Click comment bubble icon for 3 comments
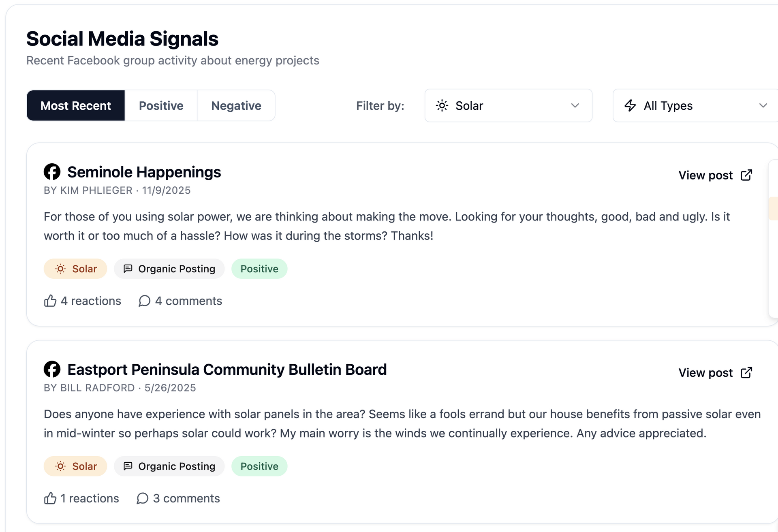This screenshot has height=532, width=778. (142, 498)
